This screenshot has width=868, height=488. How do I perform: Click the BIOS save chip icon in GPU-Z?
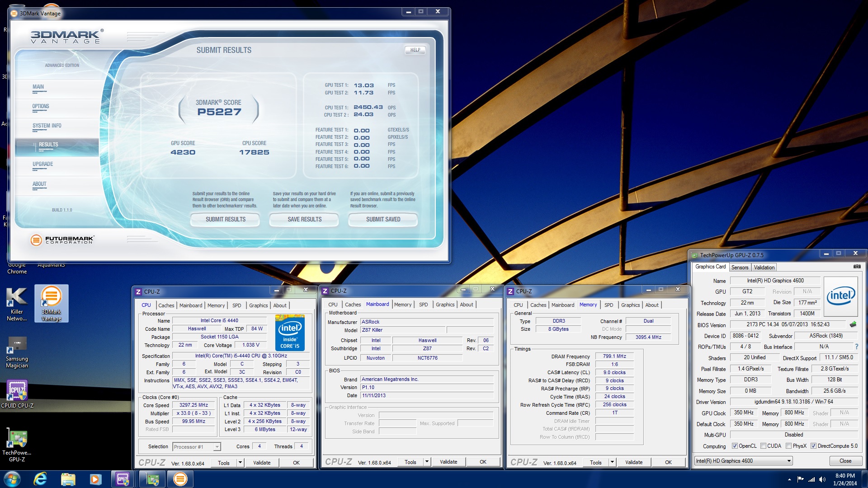pos(853,324)
